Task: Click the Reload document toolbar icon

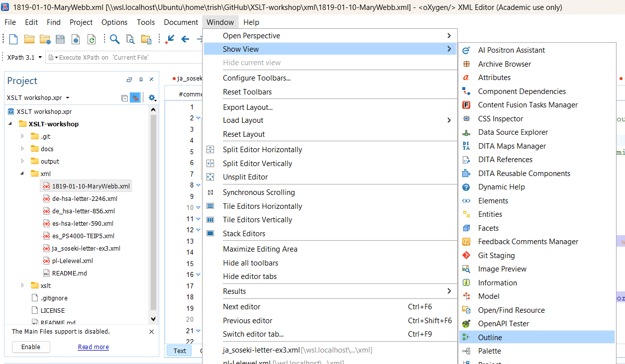Action: 91,39
